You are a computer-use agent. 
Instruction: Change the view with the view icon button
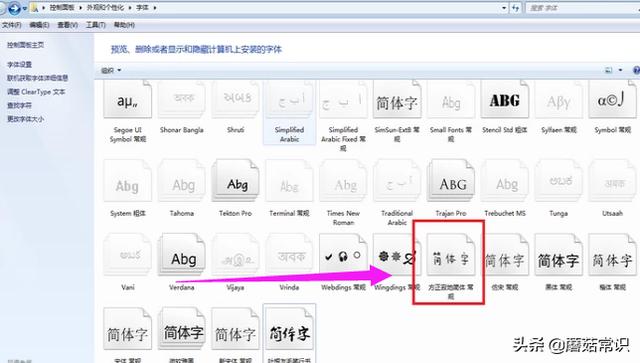[x=609, y=70]
